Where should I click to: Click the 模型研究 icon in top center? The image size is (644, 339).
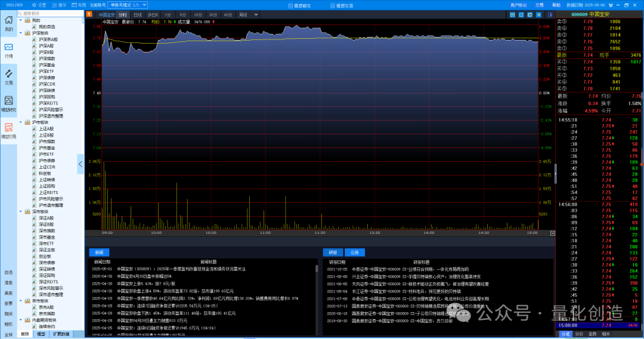290,5
